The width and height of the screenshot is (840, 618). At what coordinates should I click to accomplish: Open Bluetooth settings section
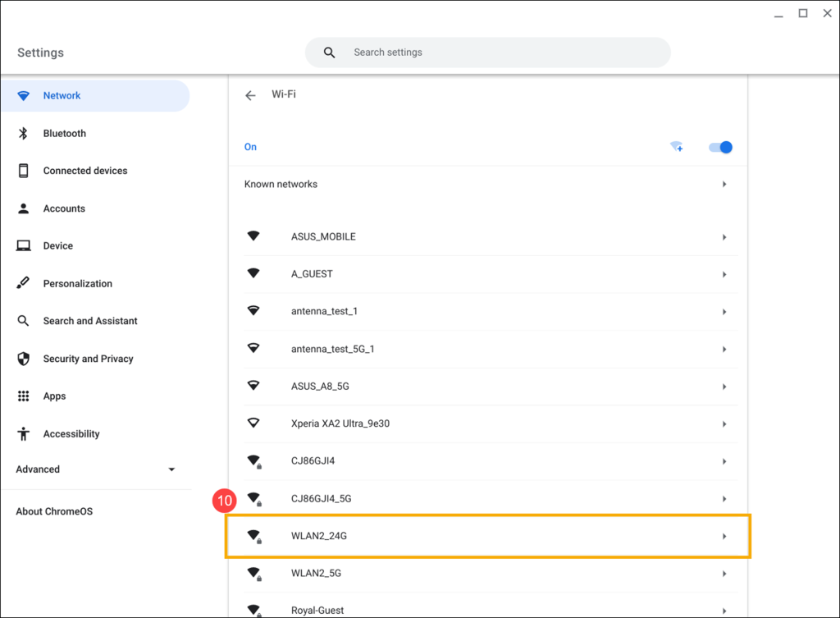pos(64,134)
